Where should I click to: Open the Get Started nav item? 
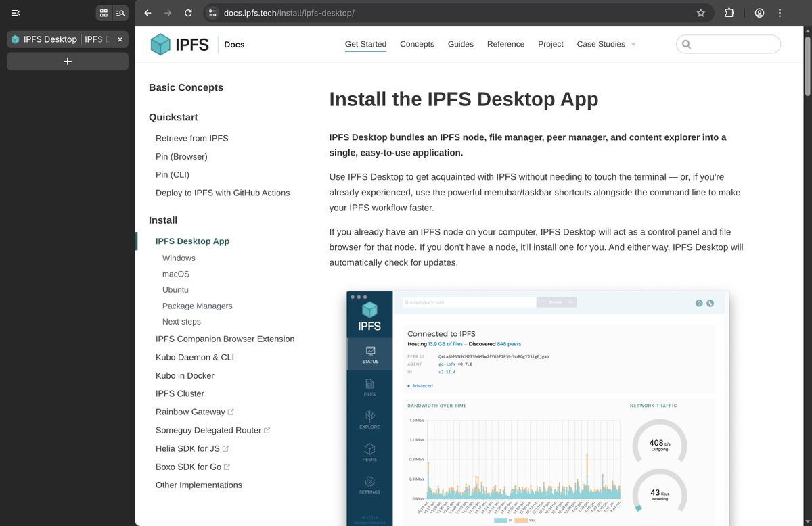click(x=365, y=44)
